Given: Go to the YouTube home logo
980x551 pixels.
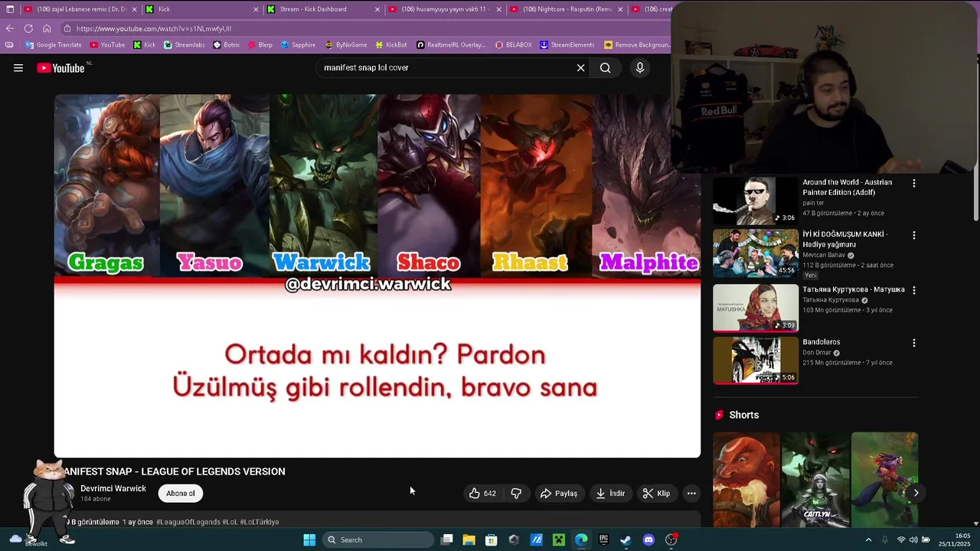Looking at the screenshot, I should pyautogui.click(x=60, y=68).
